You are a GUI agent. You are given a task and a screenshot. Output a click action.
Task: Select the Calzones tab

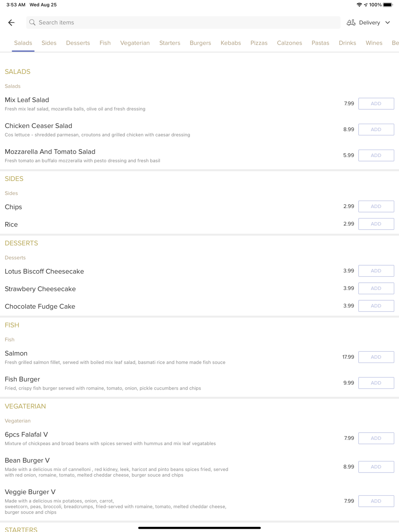(x=289, y=43)
